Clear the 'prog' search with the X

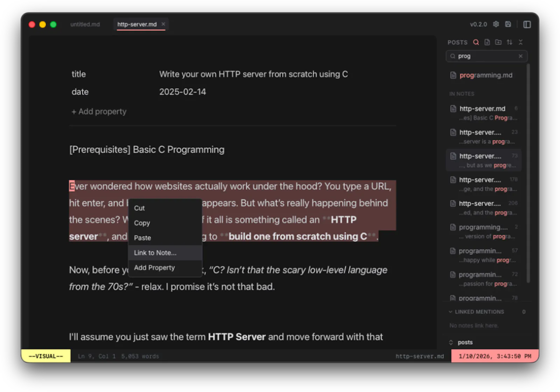click(x=521, y=56)
